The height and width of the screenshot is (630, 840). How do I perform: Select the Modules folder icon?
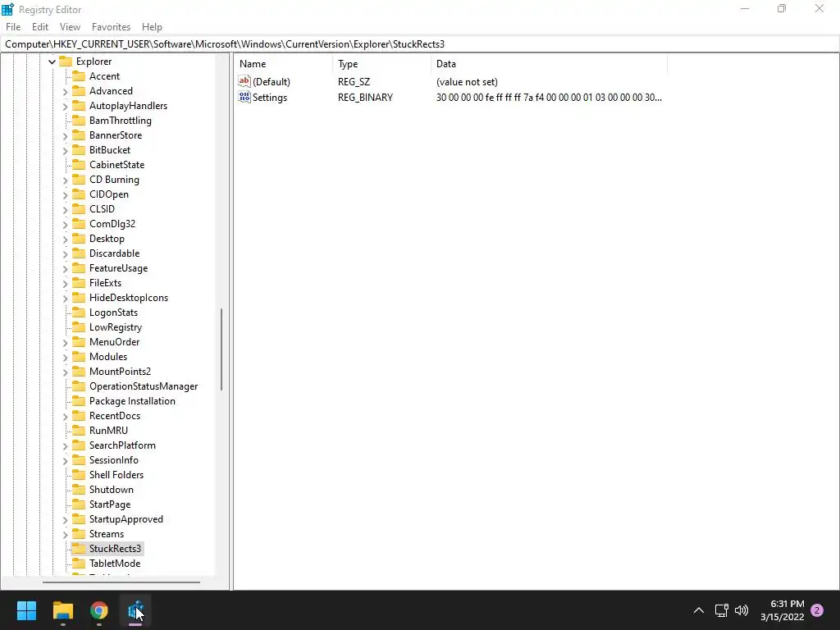coord(79,357)
